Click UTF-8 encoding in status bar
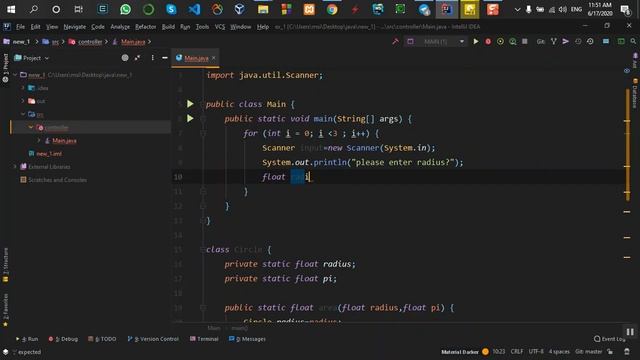640x360 pixels. click(x=536, y=351)
